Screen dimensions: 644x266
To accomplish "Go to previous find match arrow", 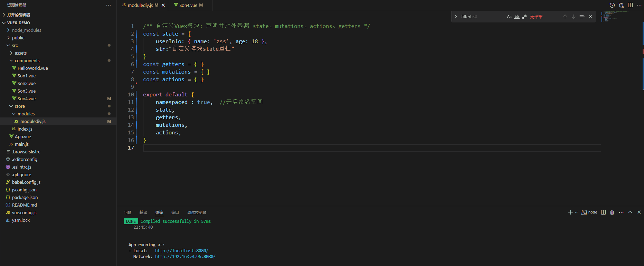I will 565,17.
